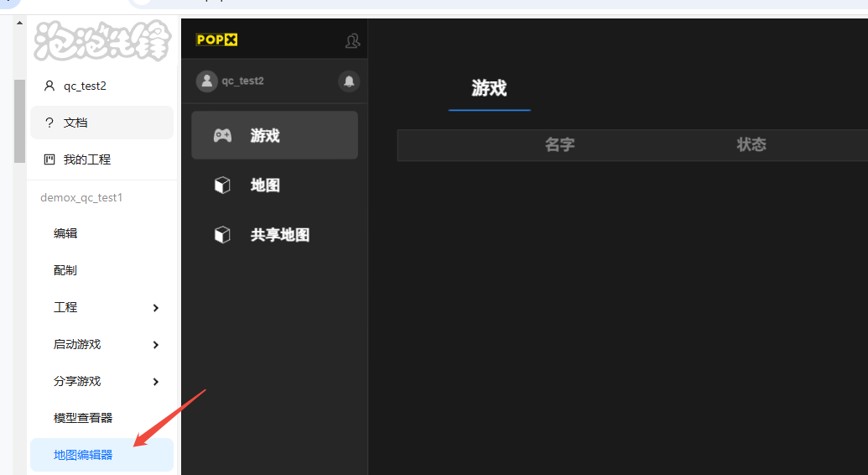The width and height of the screenshot is (868, 475).
Task: Select 游戏 in the dark side menu
Action: (x=274, y=135)
